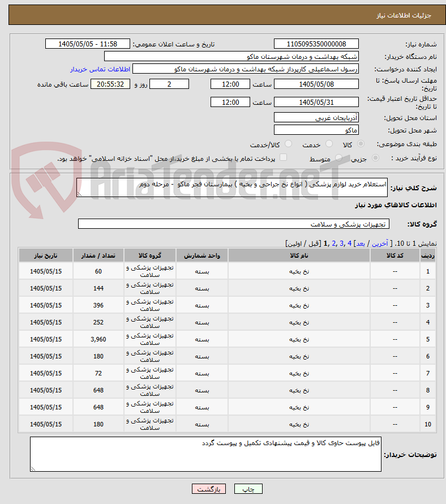Click the buyer notes text area
Screen dimensions: 446x504
[x=205, y=454]
